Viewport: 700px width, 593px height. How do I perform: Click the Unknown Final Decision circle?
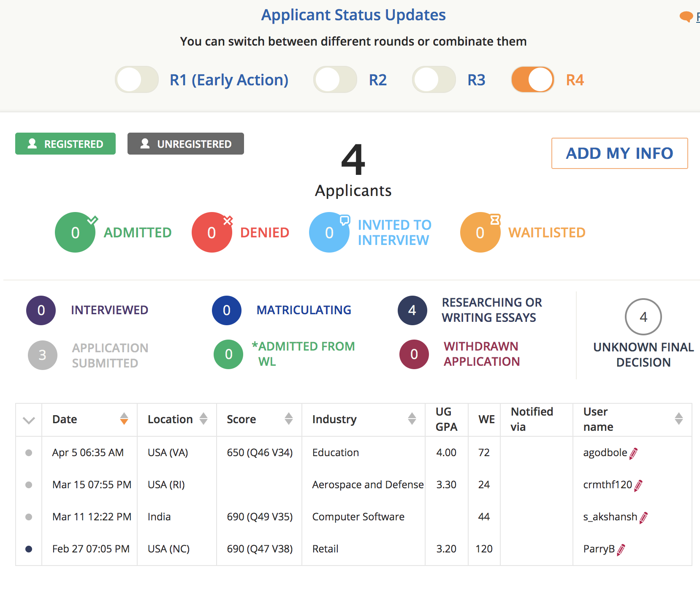tap(643, 317)
